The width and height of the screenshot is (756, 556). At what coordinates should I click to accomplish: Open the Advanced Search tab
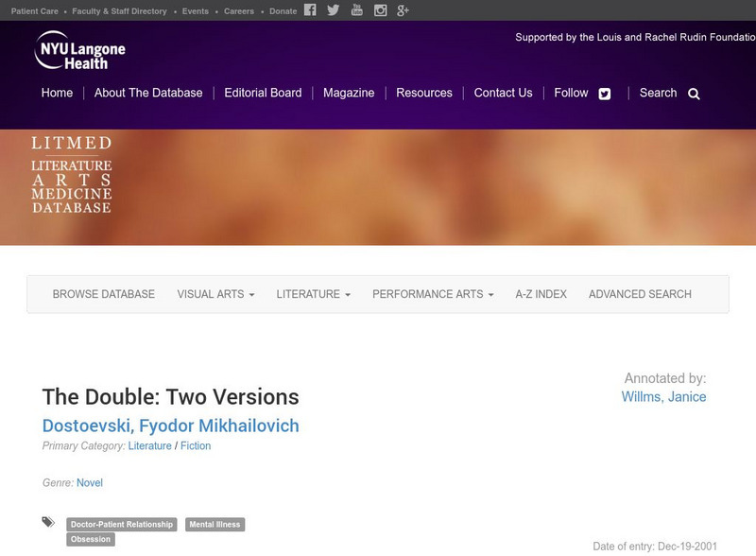pos(640,294)
